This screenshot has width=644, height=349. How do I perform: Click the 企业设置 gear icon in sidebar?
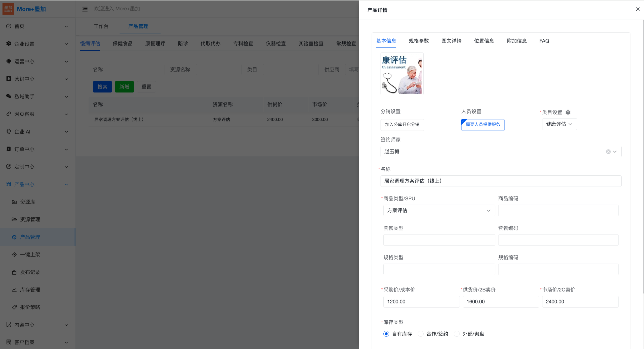pyautogui.click(x=9, y=43)
